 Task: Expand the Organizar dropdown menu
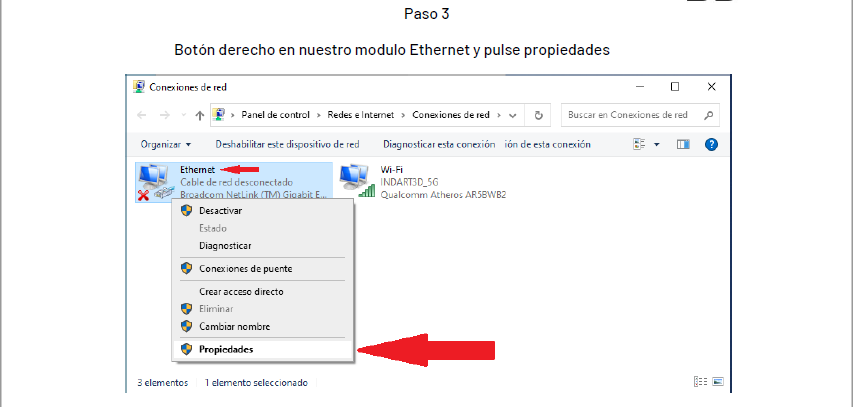[166, 145]
